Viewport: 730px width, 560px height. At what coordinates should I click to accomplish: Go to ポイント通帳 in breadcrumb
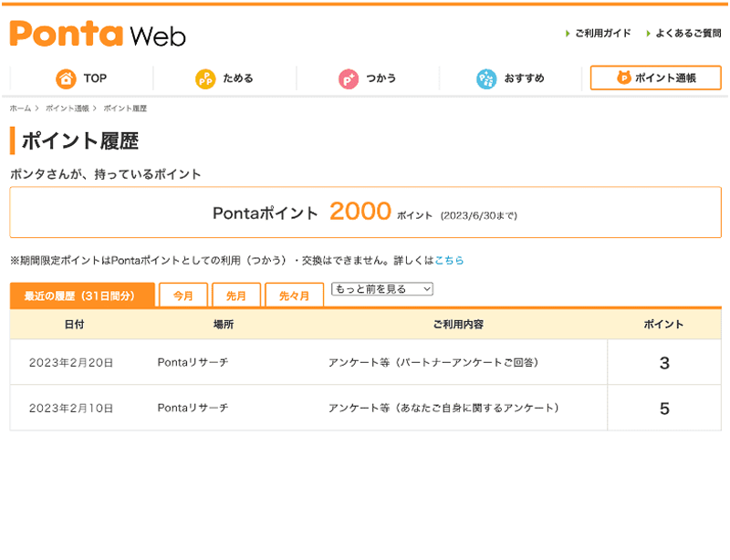click(67, 108)
